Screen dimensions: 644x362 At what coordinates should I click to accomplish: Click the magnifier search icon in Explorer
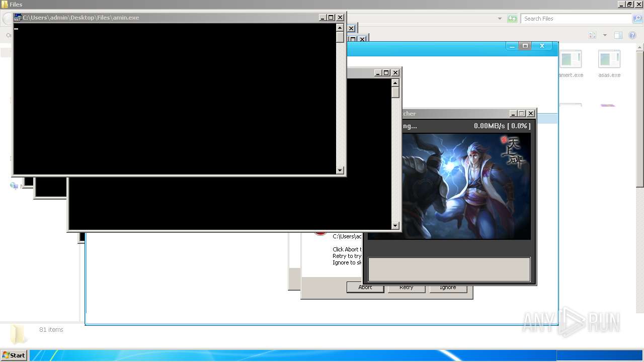pos(637,19)
